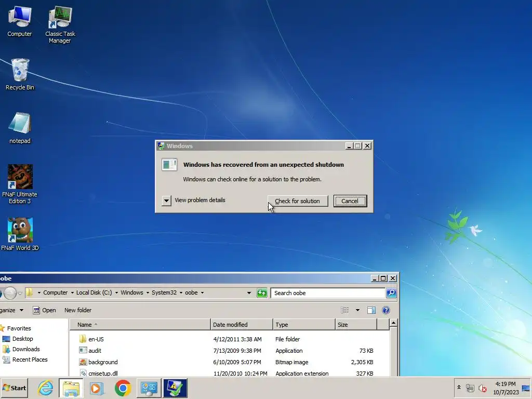Click in the Search oobe field

[x=328, y=293]
